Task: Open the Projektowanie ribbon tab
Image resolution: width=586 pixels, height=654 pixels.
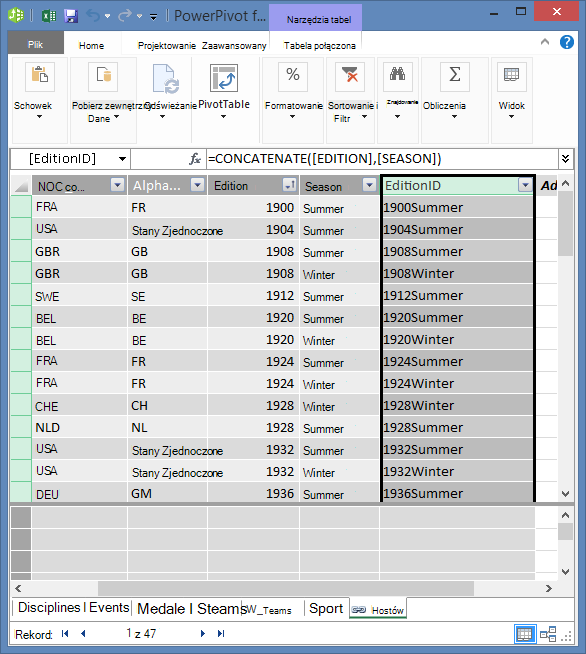Action: 166,45
